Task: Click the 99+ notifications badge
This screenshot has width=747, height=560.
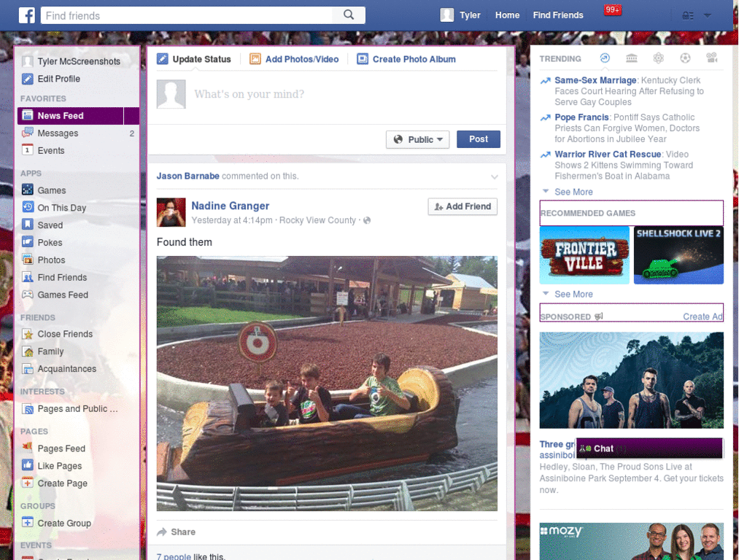Action: [x=613, y=9]
